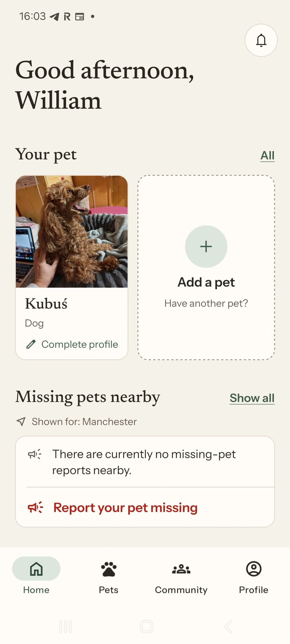Select the Home house icon
Screen dimensions: 290x644
(36, 569)
